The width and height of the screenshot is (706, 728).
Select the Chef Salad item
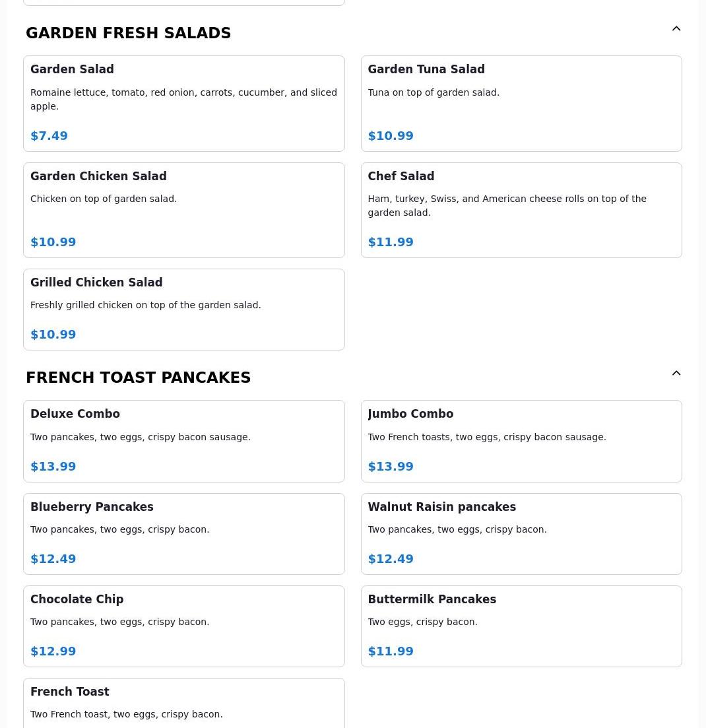(x=521, y=210)
